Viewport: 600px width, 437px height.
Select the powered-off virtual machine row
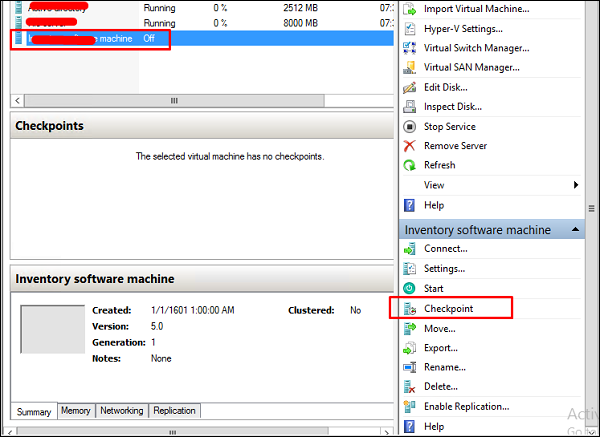pyautogui.click(x=202, y=39)
